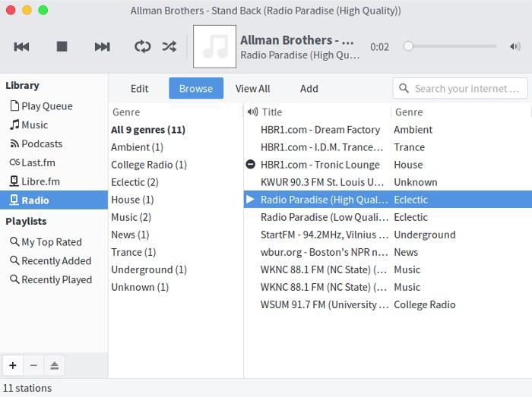Open Podcasts in the sidebar
The width and height of the screenshot is (532, 397).
point(42,143)
